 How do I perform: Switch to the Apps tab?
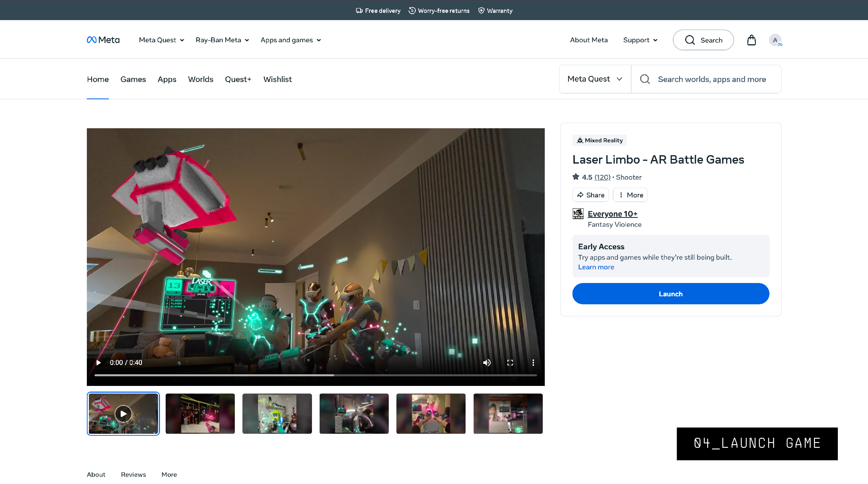pyautogui.click(x=167, y=79)
